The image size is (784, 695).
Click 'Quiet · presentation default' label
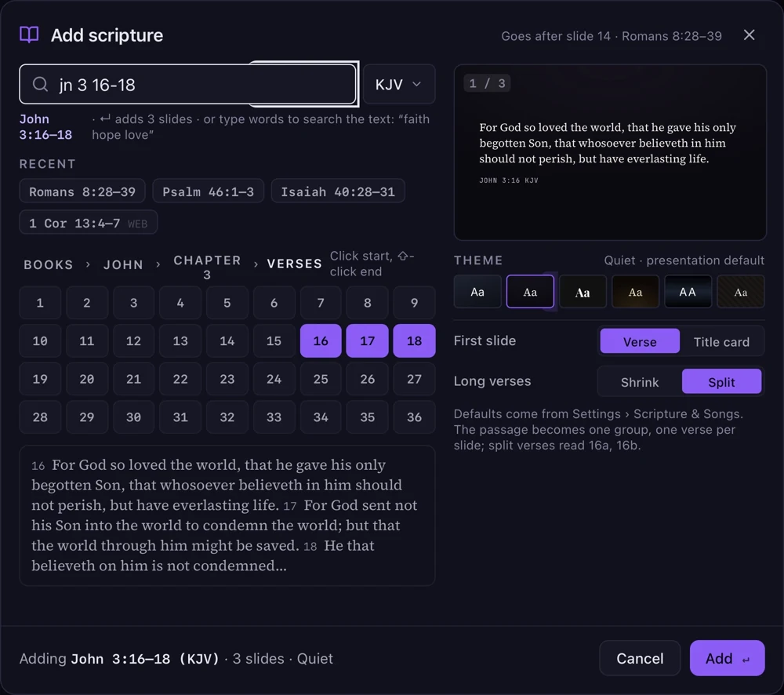pos(684,260)
